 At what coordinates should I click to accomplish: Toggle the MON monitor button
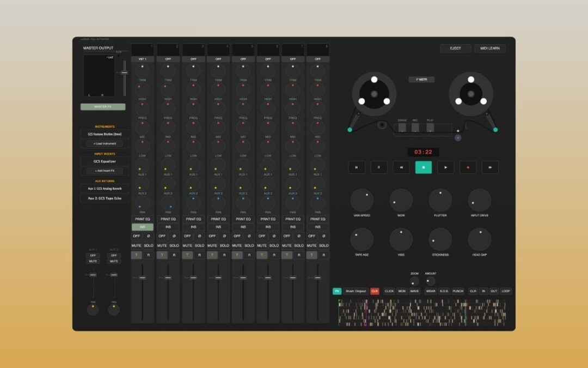[402, 291]
